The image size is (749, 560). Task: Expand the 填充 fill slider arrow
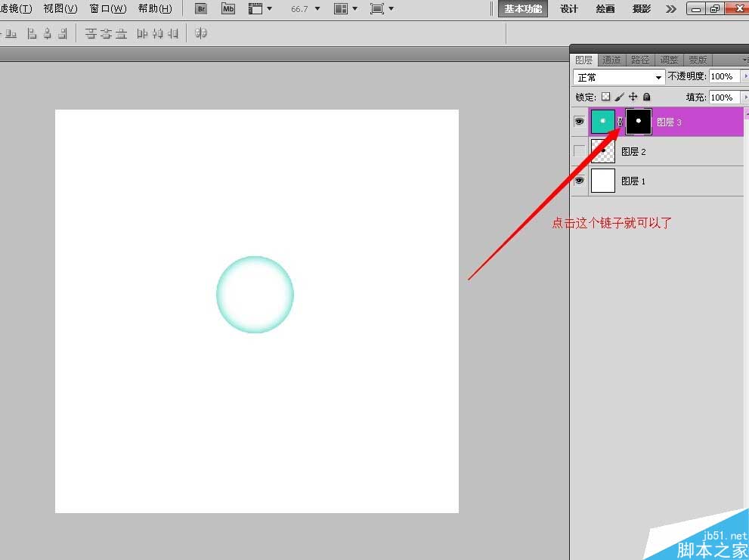tap(744, 97)
